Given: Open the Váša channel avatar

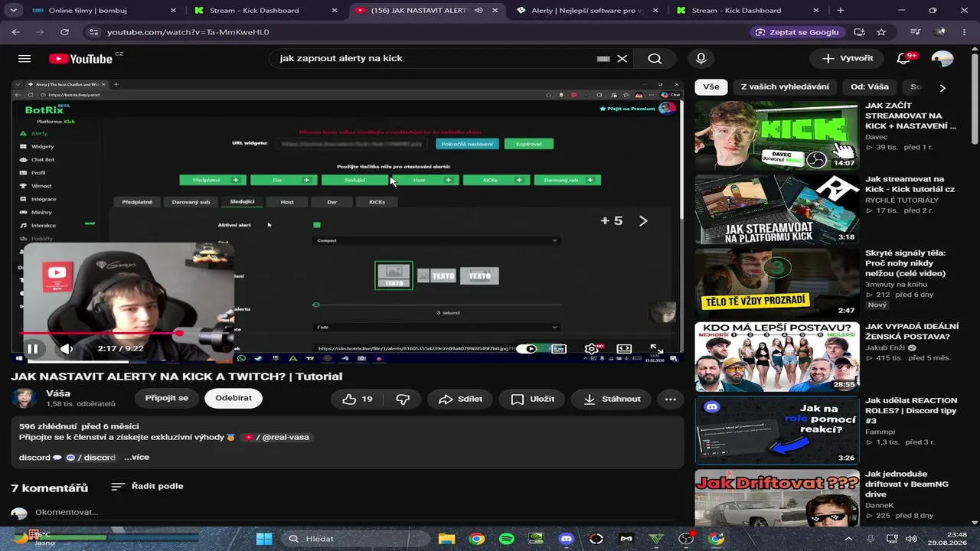Looking at the screenshot, I should 24,398.
